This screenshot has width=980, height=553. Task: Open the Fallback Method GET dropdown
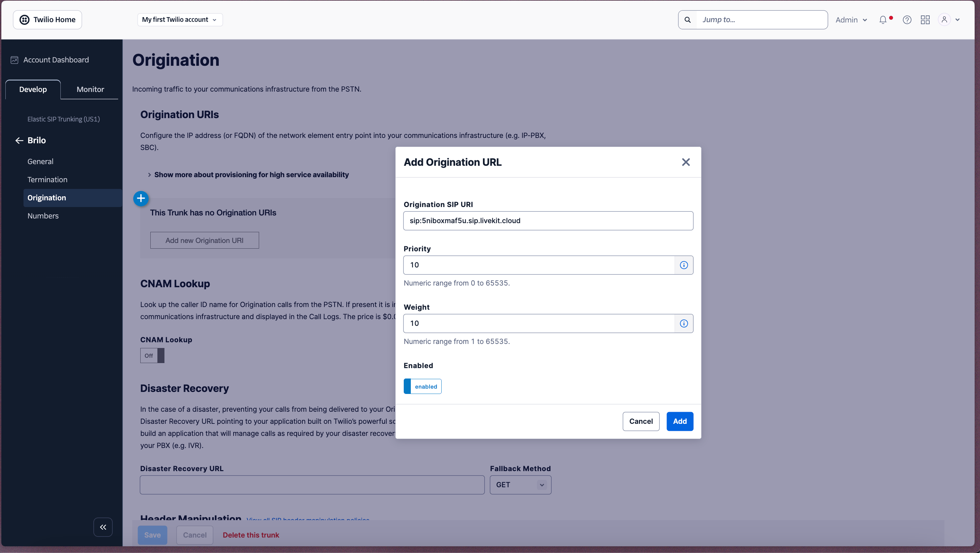521,485
